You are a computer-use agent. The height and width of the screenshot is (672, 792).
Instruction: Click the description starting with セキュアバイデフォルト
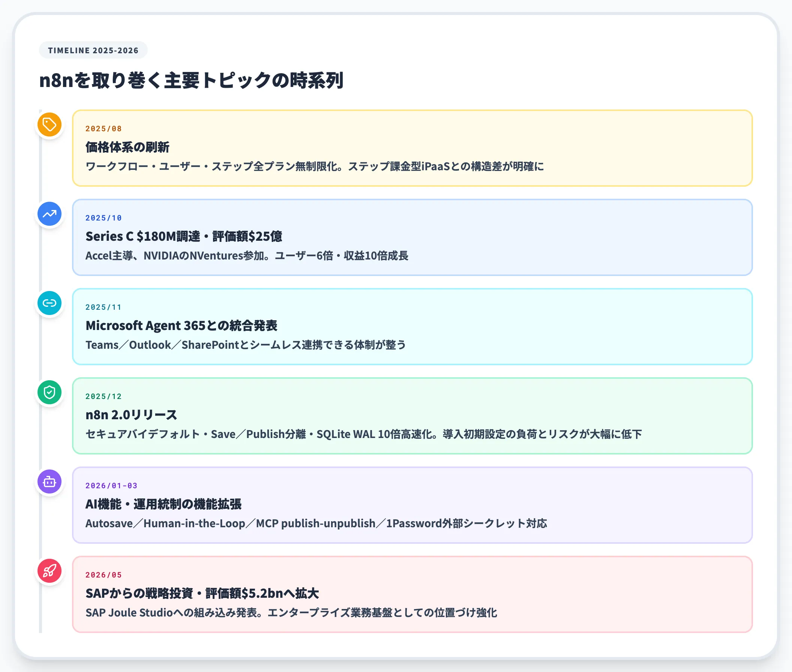click(363, 434)
